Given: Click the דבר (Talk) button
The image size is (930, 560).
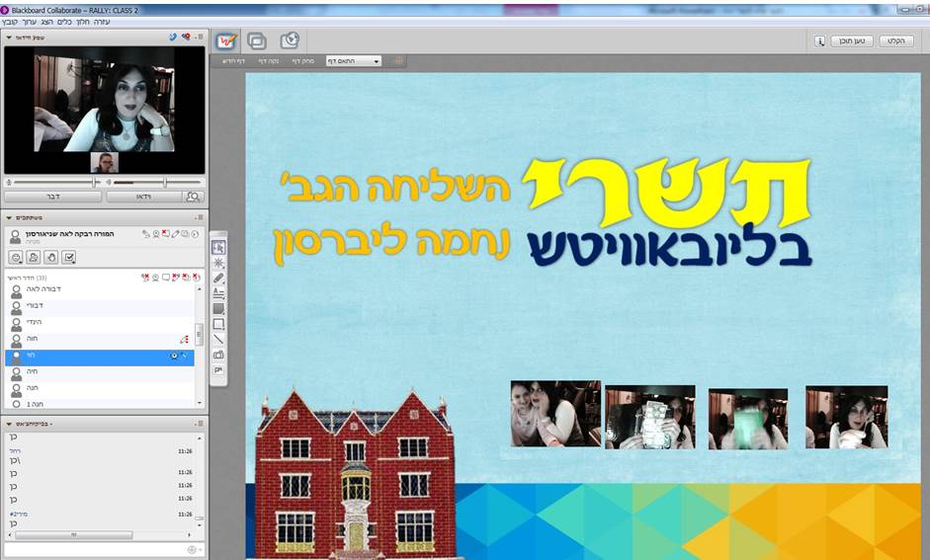Looking at the screenshot, I should tap(53, 197).
